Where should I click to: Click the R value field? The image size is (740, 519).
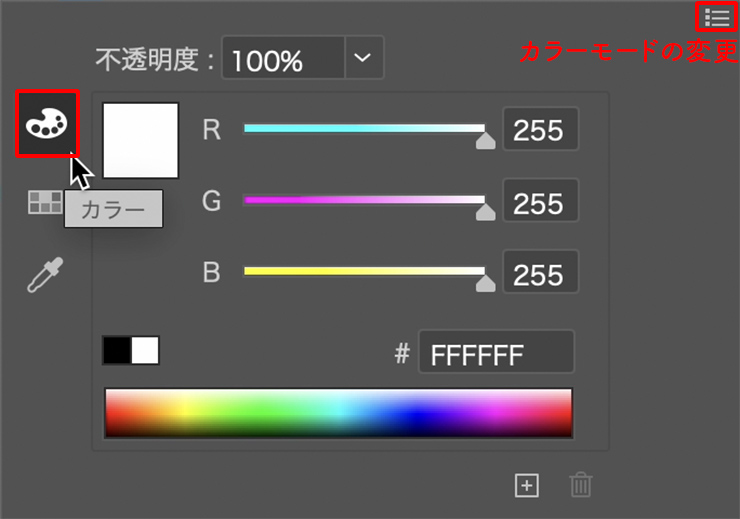540,131
